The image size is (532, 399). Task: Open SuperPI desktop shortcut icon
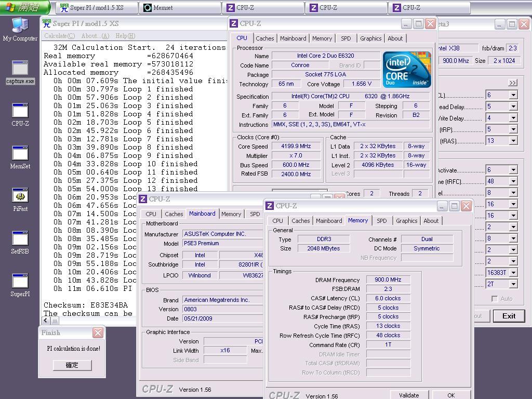(x=20, y=285)
